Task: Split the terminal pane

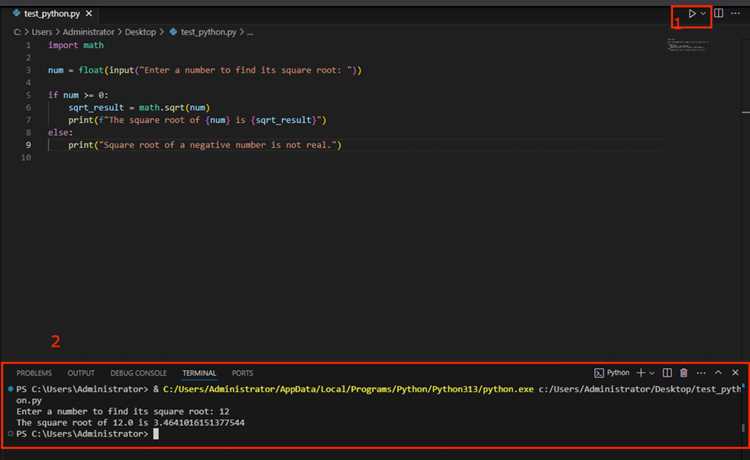Action: pos(667,372)
